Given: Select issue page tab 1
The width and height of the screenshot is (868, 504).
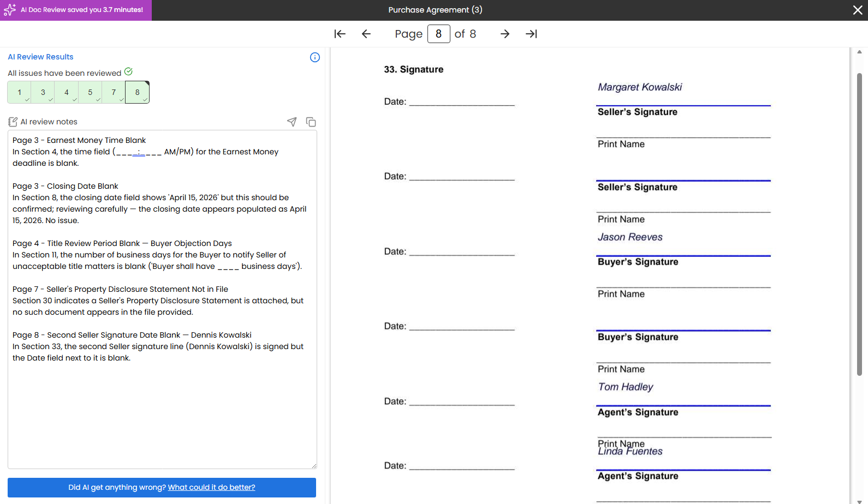Looking at the screenshot, I should [19, 92].
